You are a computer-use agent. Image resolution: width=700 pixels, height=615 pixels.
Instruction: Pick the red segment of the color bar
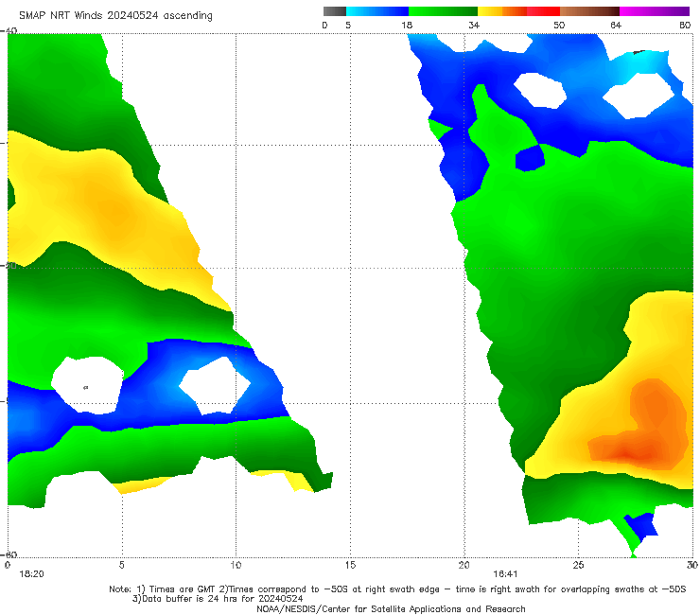click(543, 11)
